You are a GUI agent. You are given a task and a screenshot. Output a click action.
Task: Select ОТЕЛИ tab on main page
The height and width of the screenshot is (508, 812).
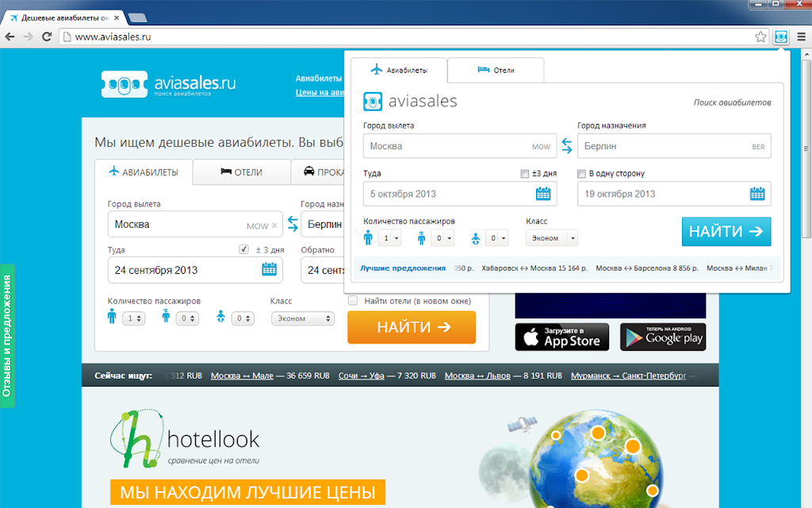[241, 172]
